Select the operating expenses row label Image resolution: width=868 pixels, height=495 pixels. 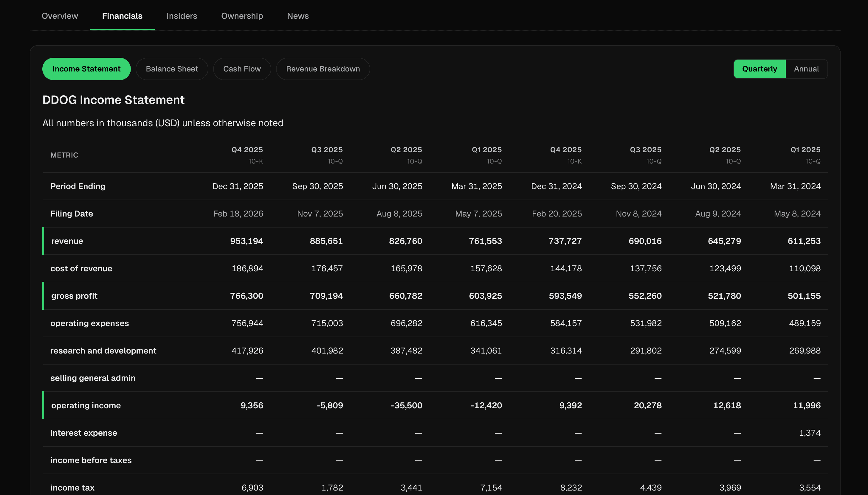coord(89,323)
